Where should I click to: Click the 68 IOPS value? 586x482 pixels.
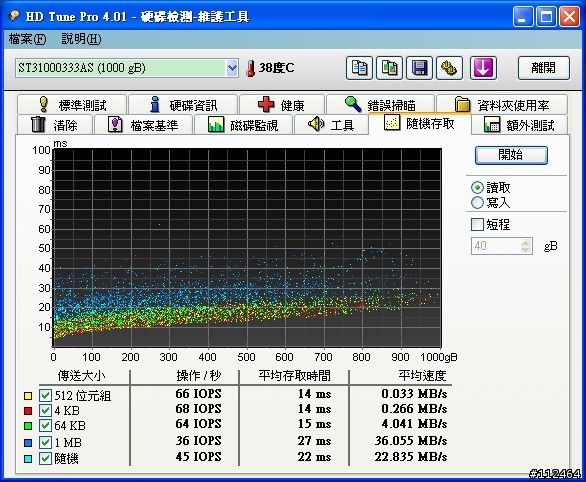198,409
